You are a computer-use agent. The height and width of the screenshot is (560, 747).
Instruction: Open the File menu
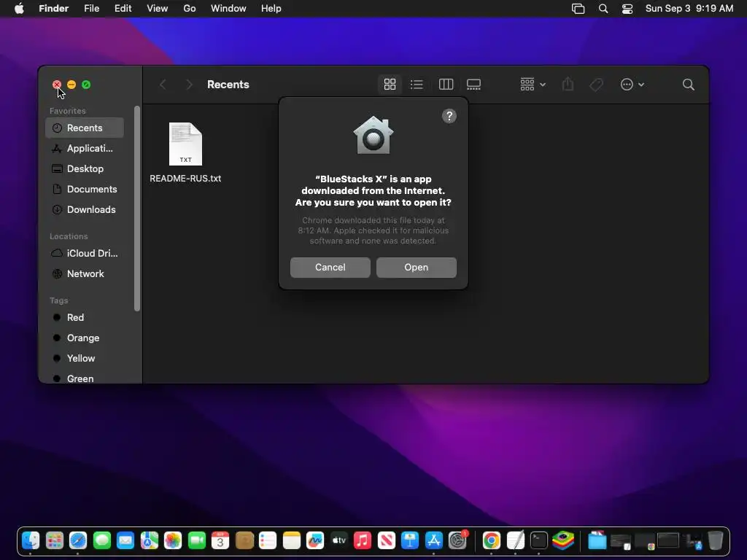click(91, 8)
